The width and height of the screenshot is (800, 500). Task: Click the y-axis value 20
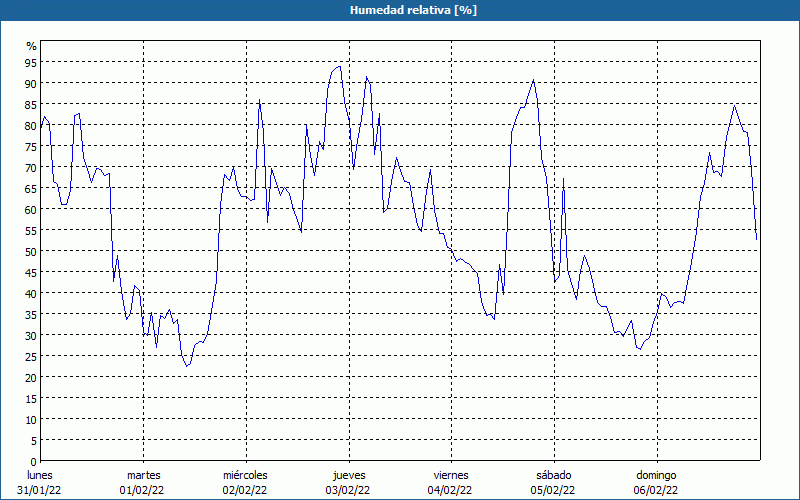[x=31, y=378]
